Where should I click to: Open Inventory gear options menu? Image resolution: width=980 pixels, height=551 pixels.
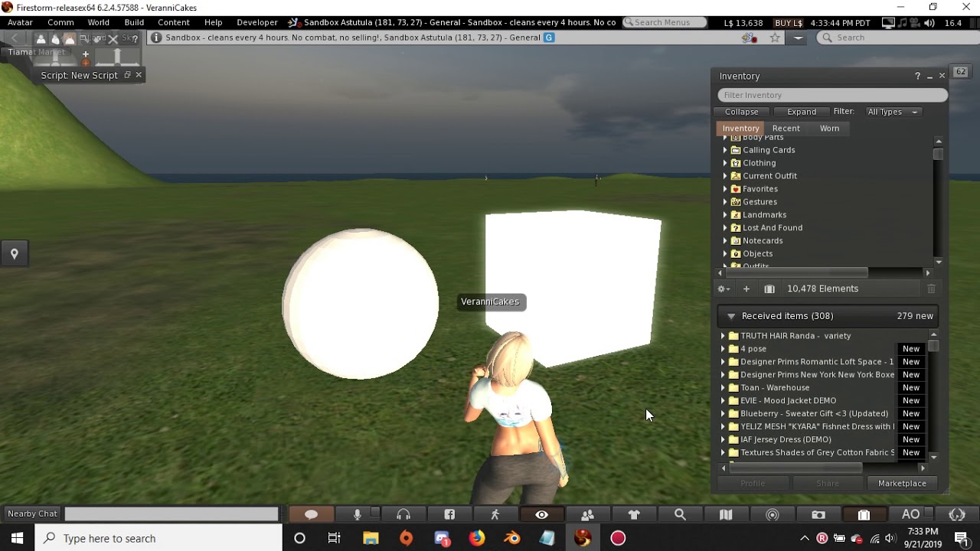[722, 289]
